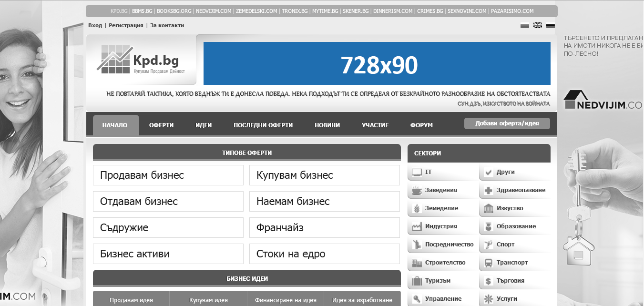Click the Спорт athlete icon
Image resolution: width=644 pixels, height=306 pixels.
coord(489,245)
